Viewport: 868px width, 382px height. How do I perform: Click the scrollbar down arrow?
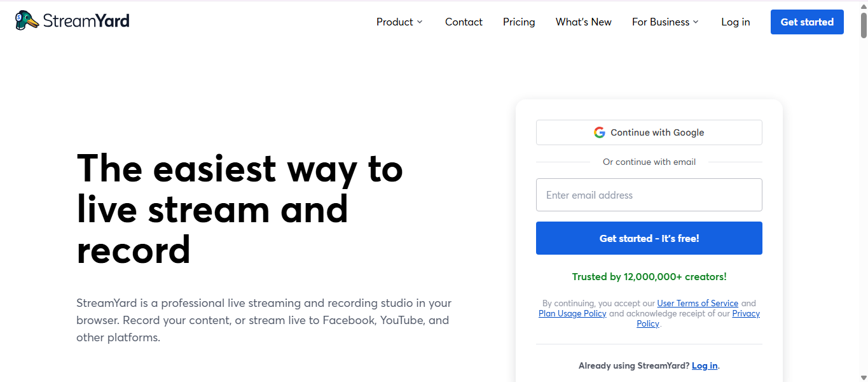pyautogui.click(x=863, y=377)
